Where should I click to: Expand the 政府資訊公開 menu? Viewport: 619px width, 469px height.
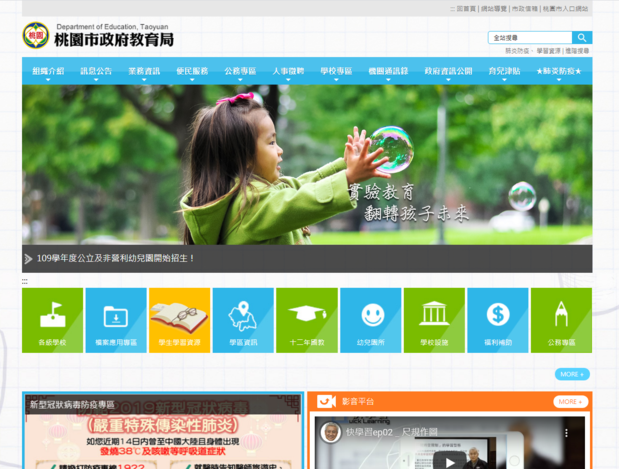tap(448, 71)
